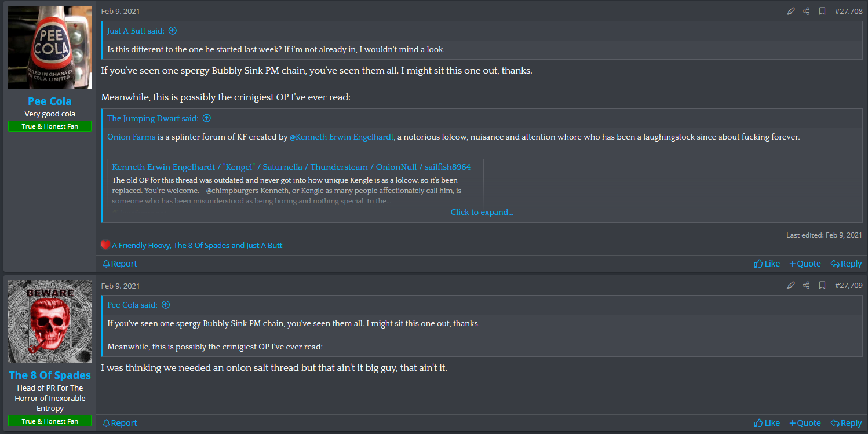Go to The Jumping Dwarf's original post arrow
Image resolution: width=868 pixels, height=434 pixels.
coord(206,118)
